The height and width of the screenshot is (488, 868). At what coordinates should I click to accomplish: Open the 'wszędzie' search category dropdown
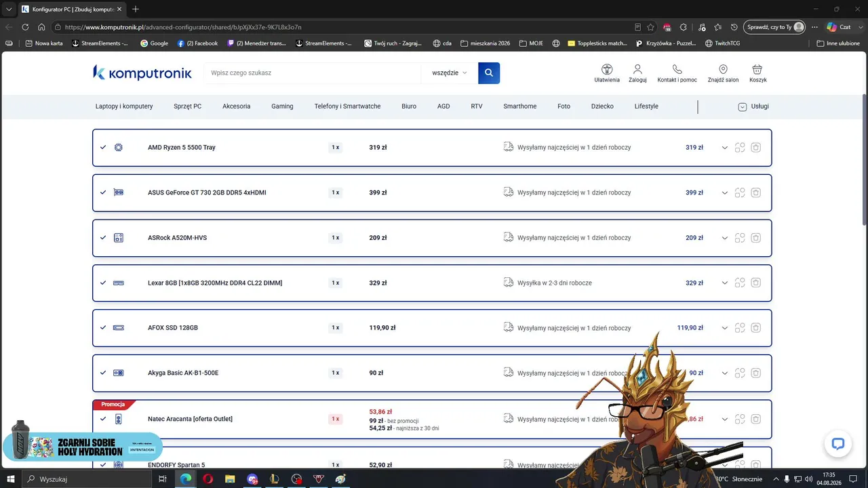pos(449,73)
